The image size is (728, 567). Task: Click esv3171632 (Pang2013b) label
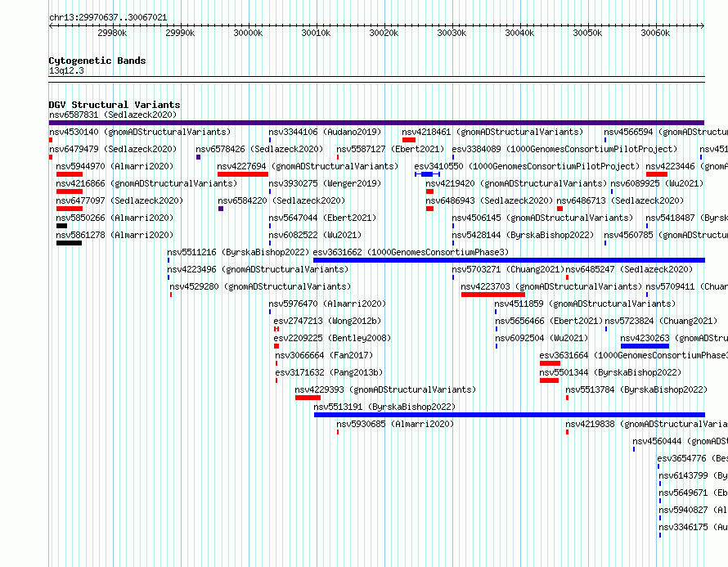(329, 372)
